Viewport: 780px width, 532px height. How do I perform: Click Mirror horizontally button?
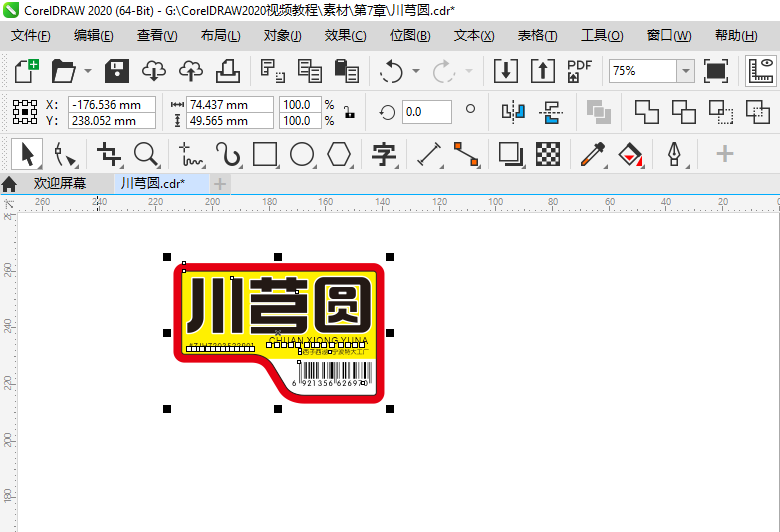pos(513,111)
